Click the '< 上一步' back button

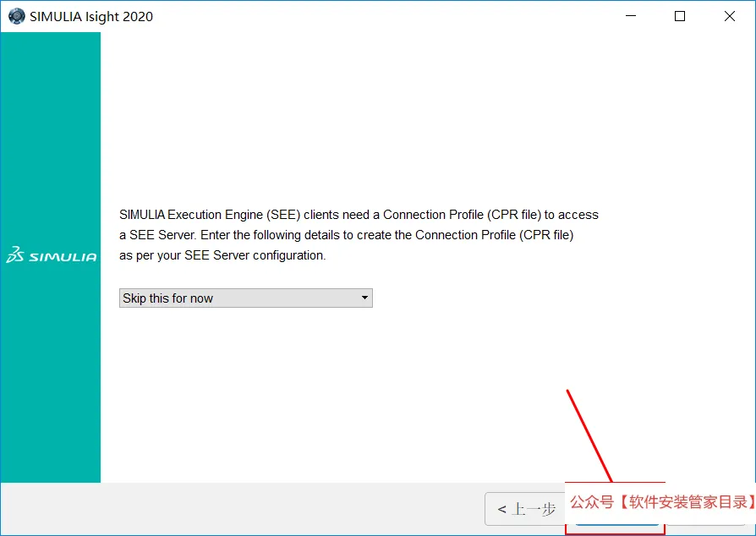[525, 509]
